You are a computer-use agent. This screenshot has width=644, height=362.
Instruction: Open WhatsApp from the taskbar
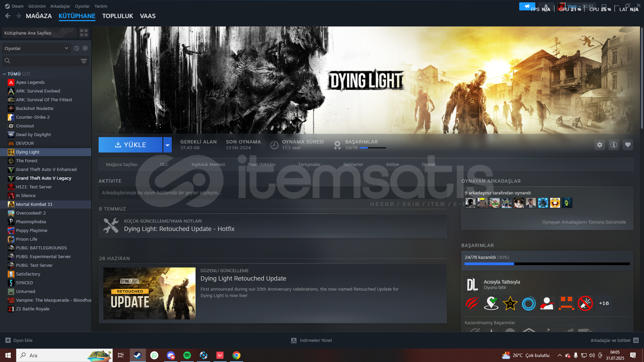154,355
